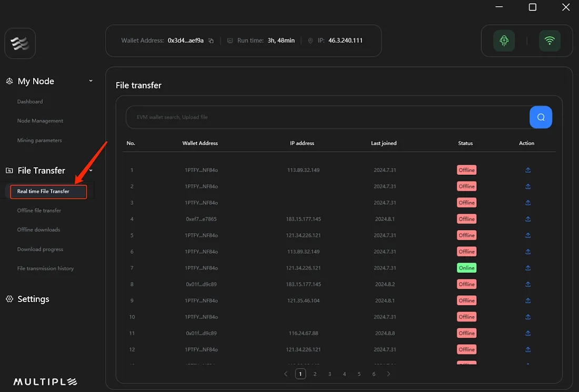Screen dimensions: 579x392
Task: Jump to page 6 in pagination
Action: pos(374,374)
